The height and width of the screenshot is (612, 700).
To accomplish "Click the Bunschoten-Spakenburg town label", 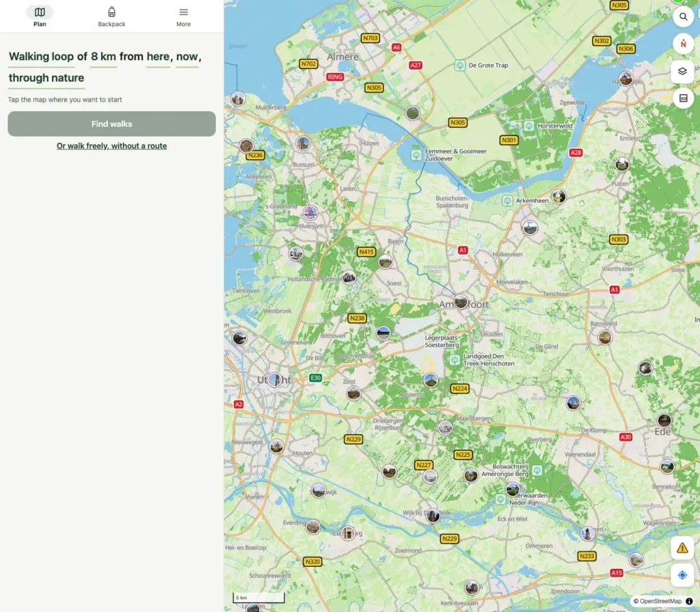I will pyautogui.click(x=452, y=201).
